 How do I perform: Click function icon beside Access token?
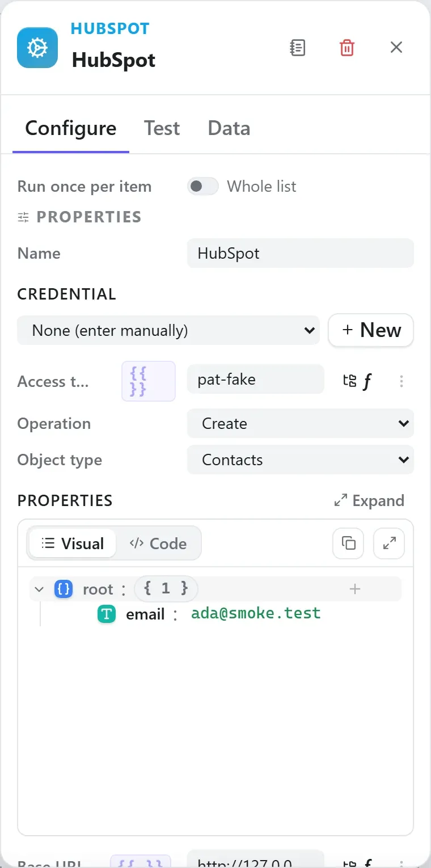pos(367,381)
